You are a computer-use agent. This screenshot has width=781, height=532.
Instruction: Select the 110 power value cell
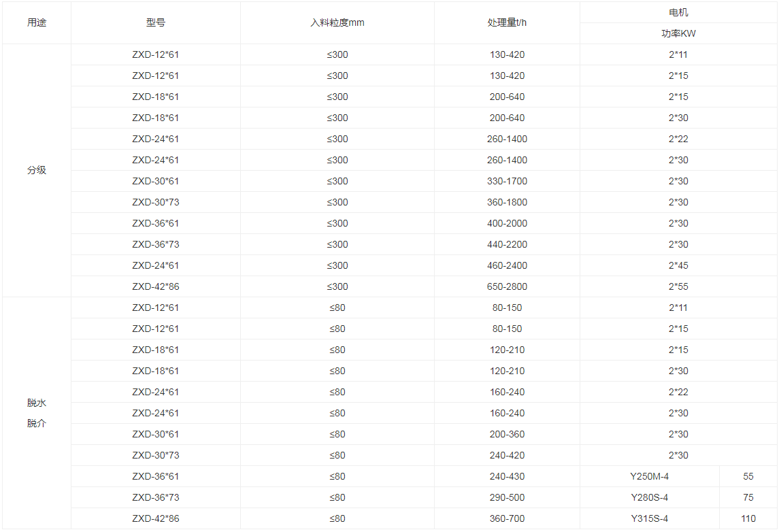(x=748, y=518)
